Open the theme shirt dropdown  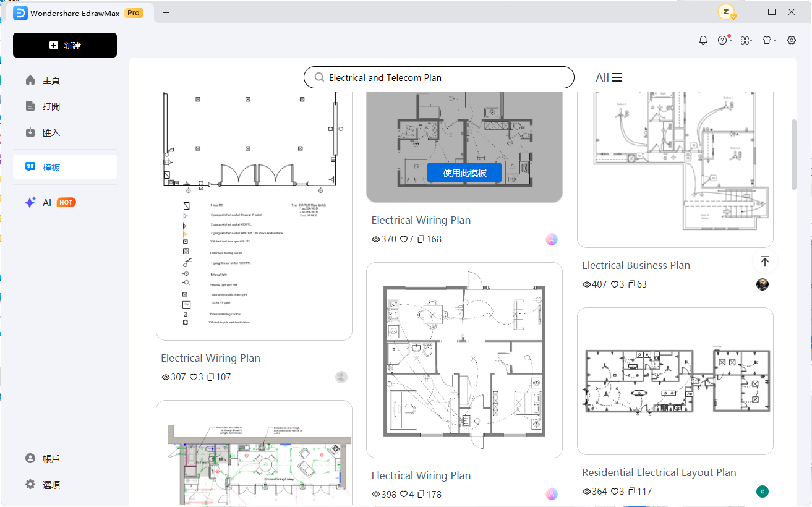coord(769,40)
